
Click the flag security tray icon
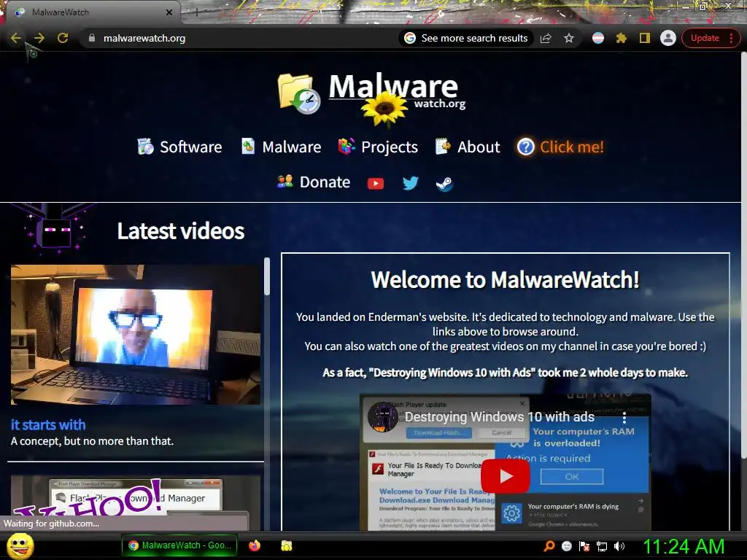pyautogui.click(x=584, y=546)
